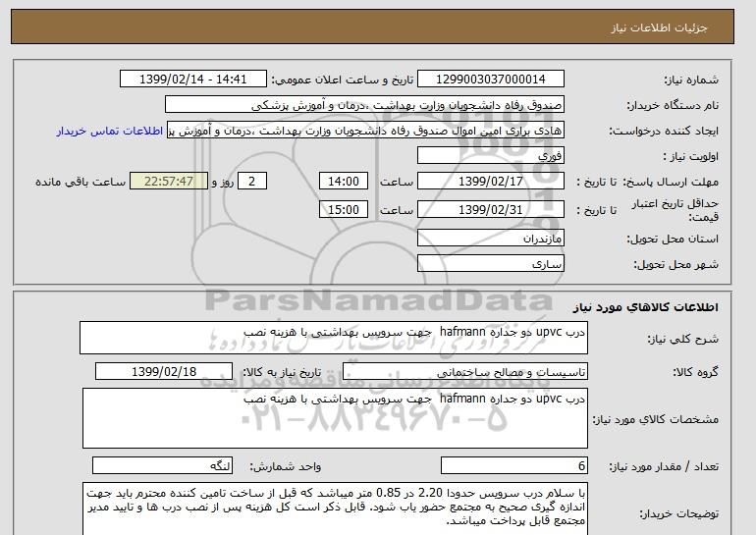
Task: Click label شماره نیاز
Action: coord(691,80)
